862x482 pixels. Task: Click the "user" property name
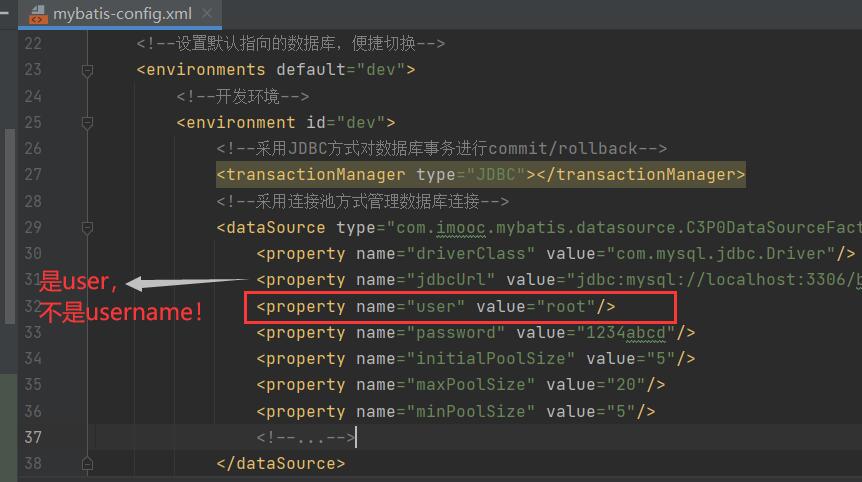pyautogui.click(x=436, y=306)
